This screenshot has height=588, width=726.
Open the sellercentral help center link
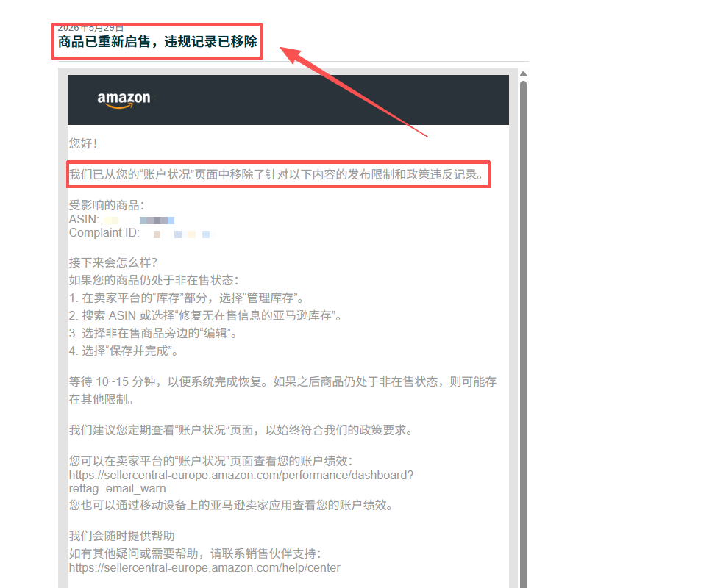click(x=204, y=567)
